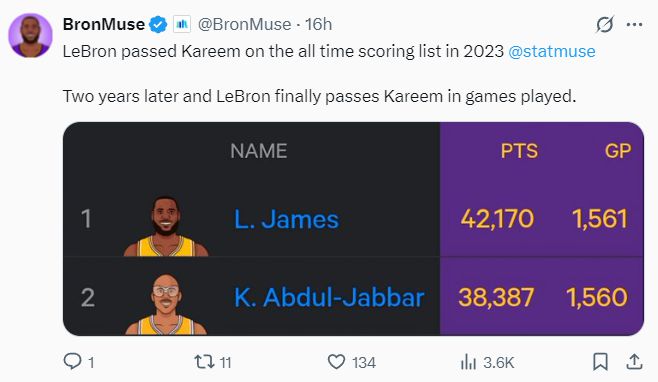Open the reply comment icon

pos(72,361)
